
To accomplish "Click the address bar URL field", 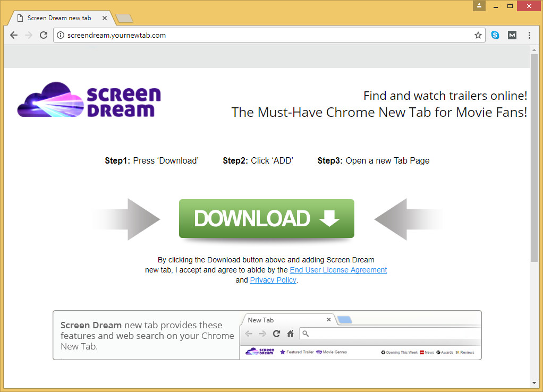I will tap(270, 35).
